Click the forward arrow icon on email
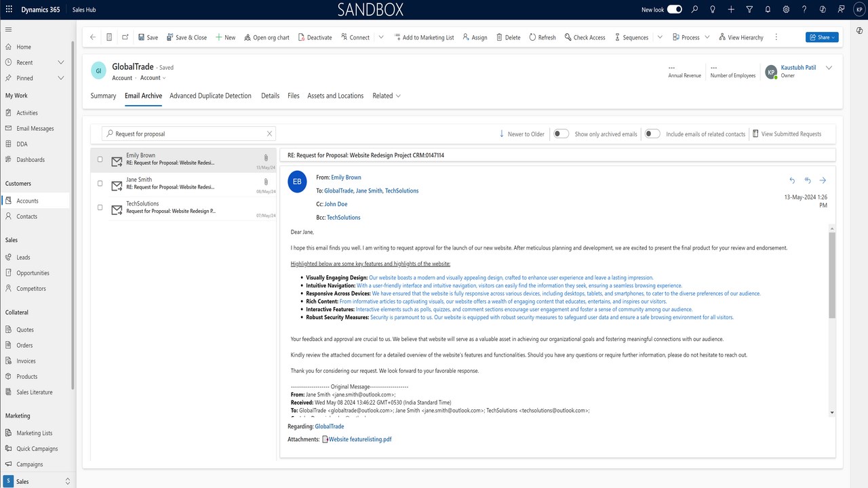Image resolution: width=868 pixels, height=488 pixels. (823, 180)
